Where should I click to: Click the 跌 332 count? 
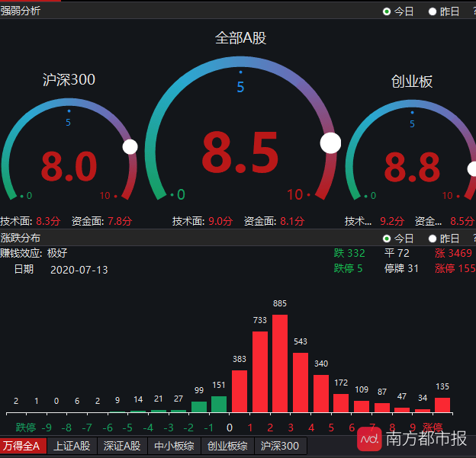349,253
